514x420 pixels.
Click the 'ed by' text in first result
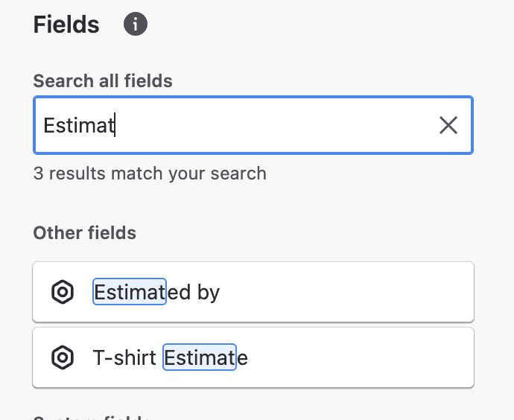(194, 293)
